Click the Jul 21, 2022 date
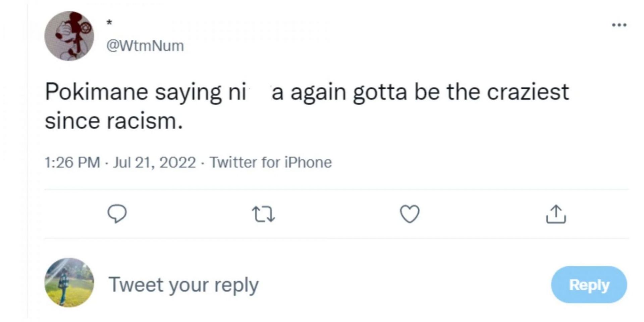 click(154, 163)
